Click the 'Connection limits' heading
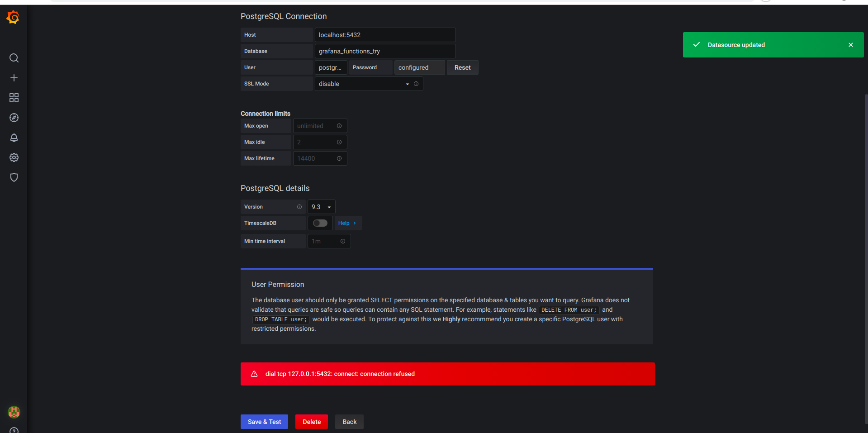This screenshot has height=433, width=868. coord(266,114)
